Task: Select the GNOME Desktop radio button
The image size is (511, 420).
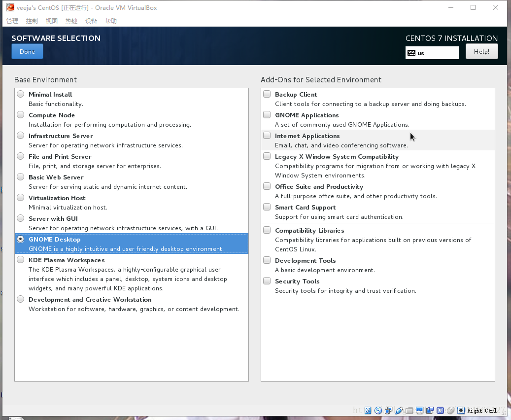Action: point(21,239)
